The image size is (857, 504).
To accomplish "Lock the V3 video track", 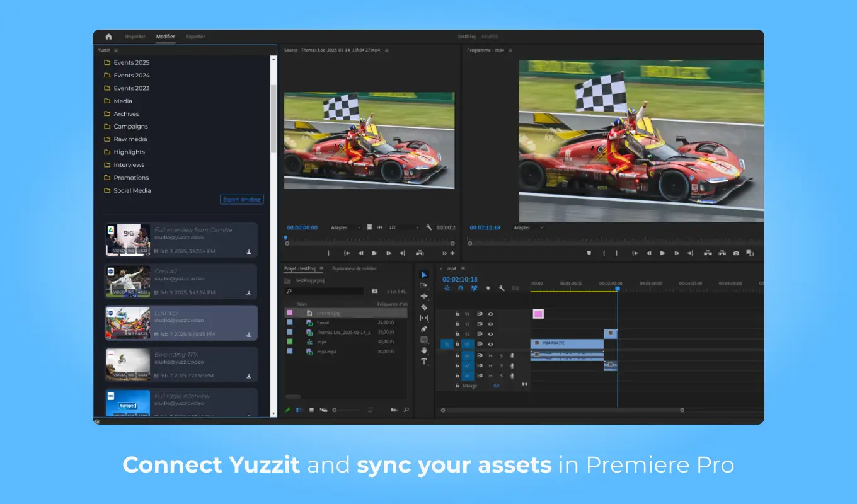I will 457,324.
